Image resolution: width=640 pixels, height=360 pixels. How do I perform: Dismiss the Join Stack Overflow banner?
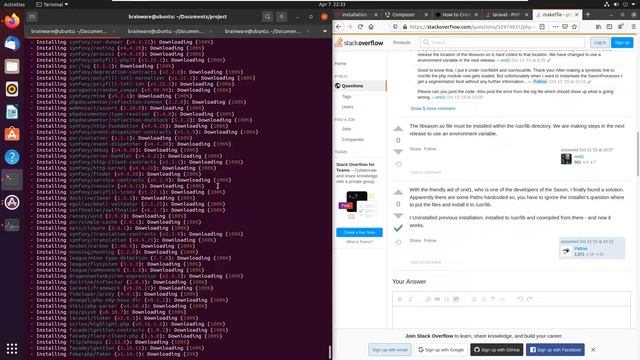593,350
